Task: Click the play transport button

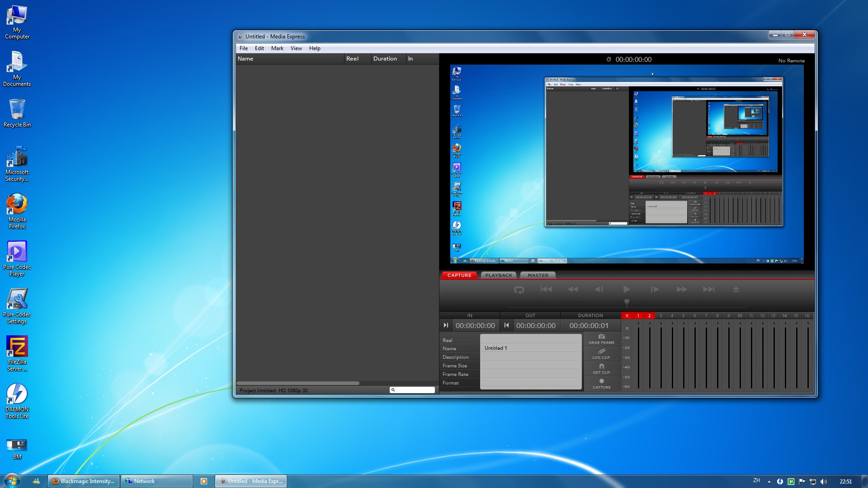Action: coord(626,290)
